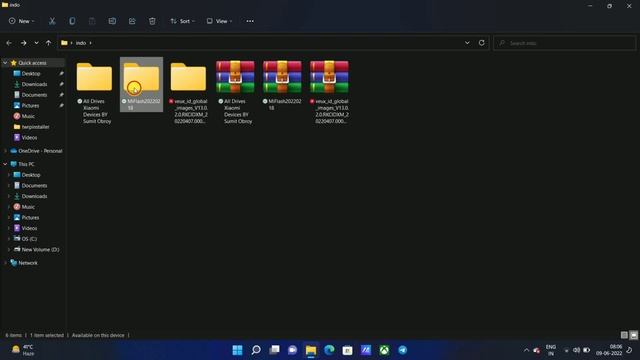640x360 pixels.
Task: Open twrpinstaller folder in sidebar
Action: pos(35,127)
